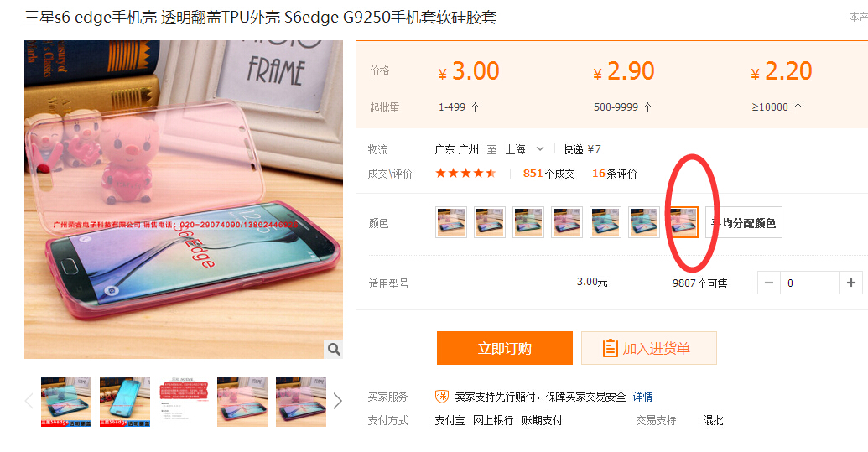The image size is (868, 452).
Task: Click the magnifier zoom icon on product image
Action: click(x=333, y=349)
